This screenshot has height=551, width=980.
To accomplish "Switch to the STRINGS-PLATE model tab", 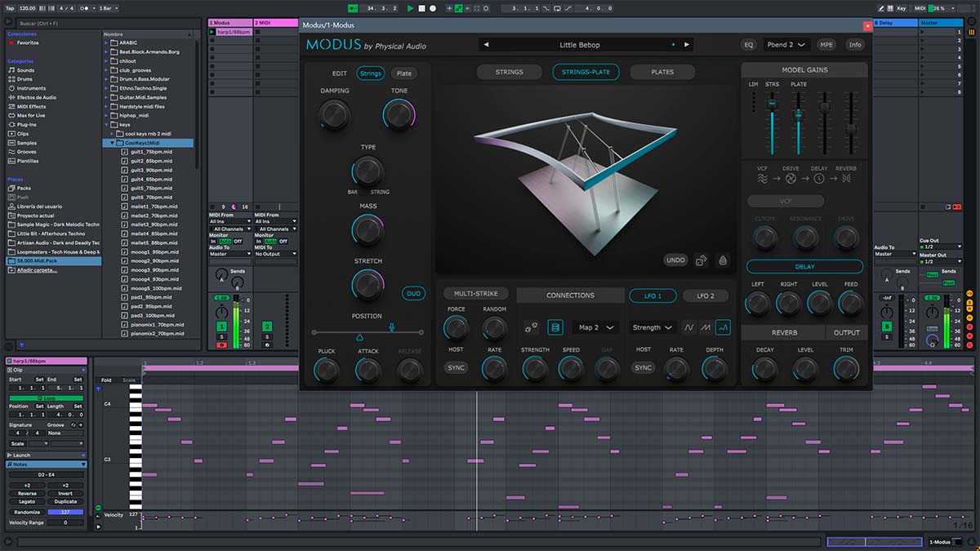I will (x=586, y=72).
